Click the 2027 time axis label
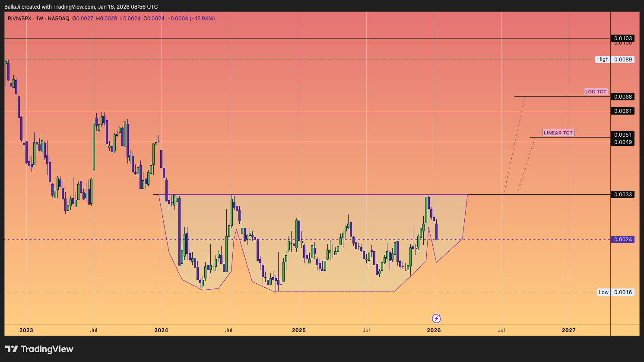 coord(569,330)
